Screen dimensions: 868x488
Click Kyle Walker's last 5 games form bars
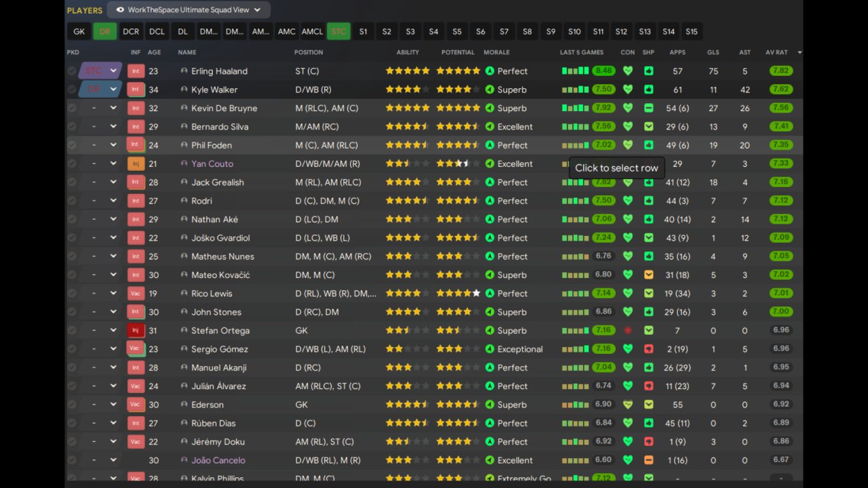coord(575,89)
